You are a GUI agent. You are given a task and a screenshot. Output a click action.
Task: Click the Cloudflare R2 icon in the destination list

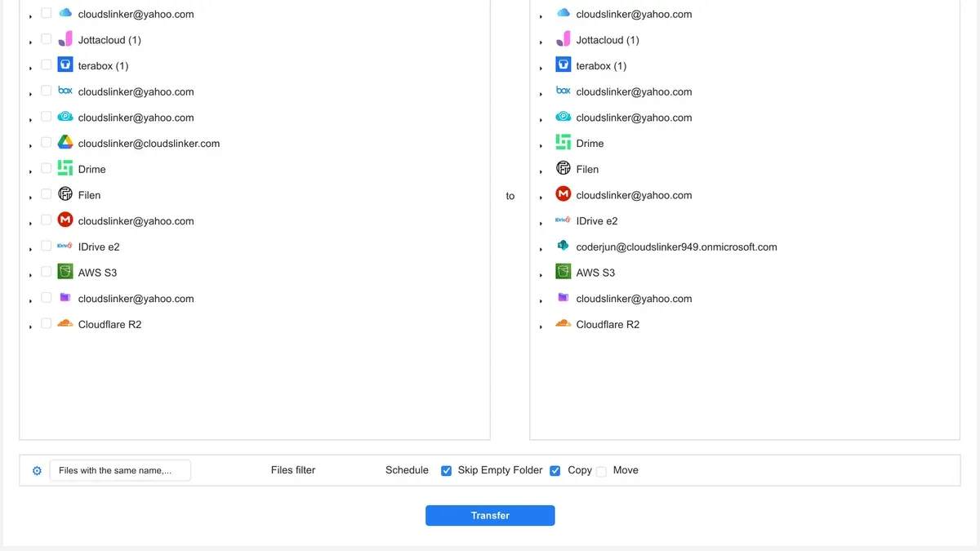click(563, 323)
